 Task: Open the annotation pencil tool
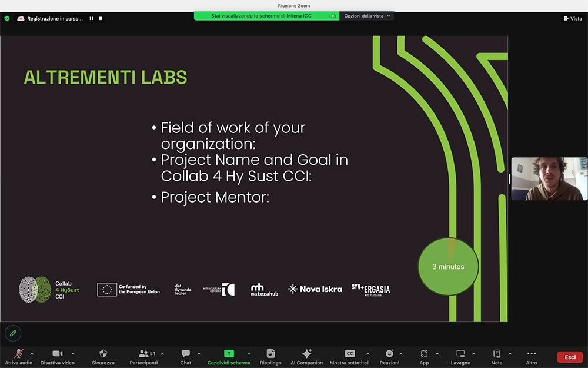[13, 333]
